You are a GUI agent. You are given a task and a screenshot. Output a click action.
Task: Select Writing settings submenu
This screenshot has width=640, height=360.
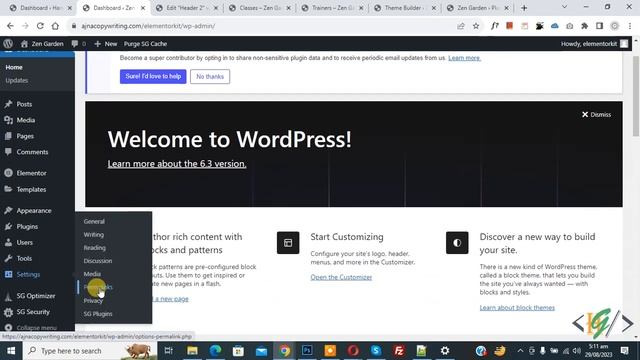(x=93, y=235)
